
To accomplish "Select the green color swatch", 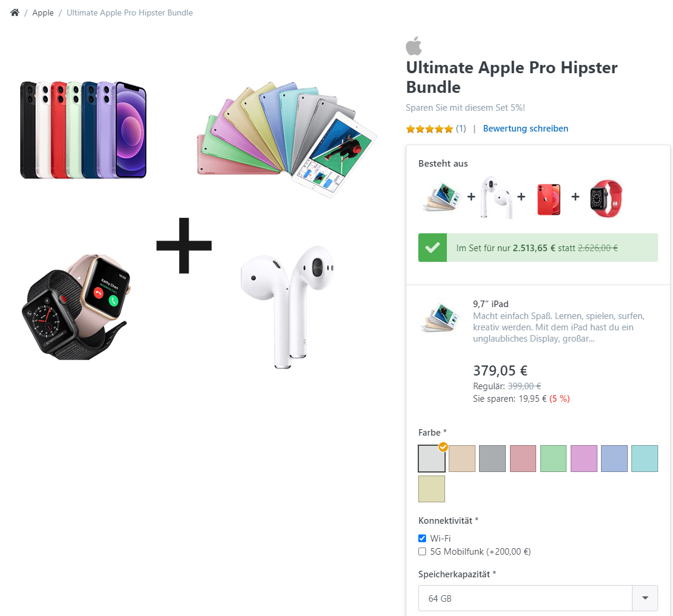I will tap(553, 458).
